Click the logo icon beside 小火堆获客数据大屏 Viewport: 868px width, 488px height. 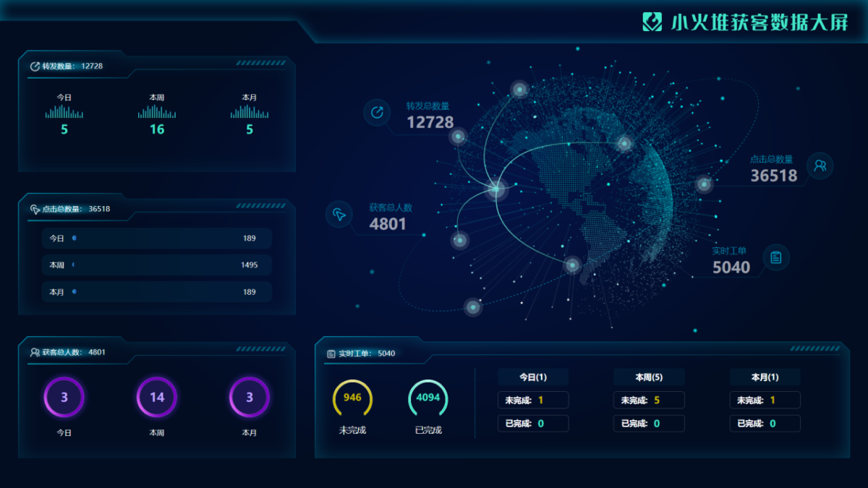point(652,22)
